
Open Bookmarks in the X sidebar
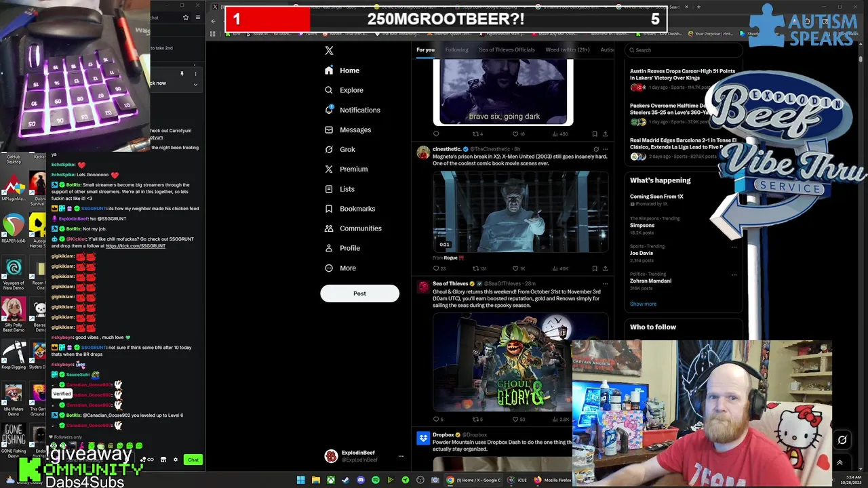(350, 209)
